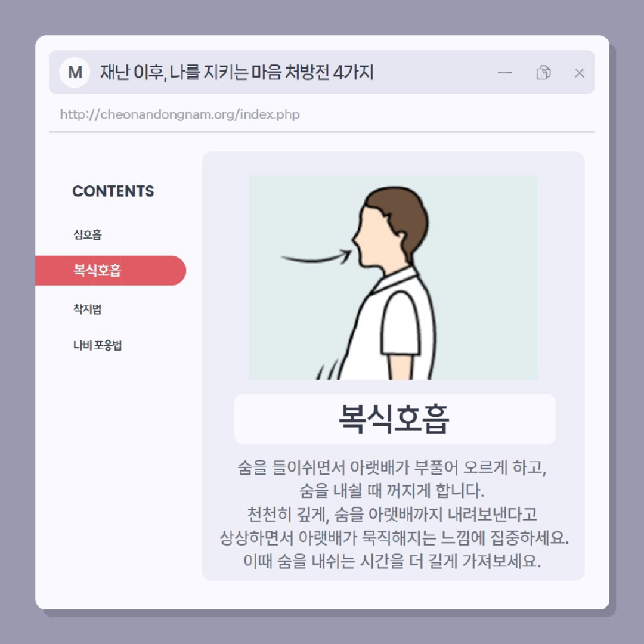The width and height of the screenshot is (644, 644).
Task: Click the last line starting 이때 숨을
Action: point(392,561)
